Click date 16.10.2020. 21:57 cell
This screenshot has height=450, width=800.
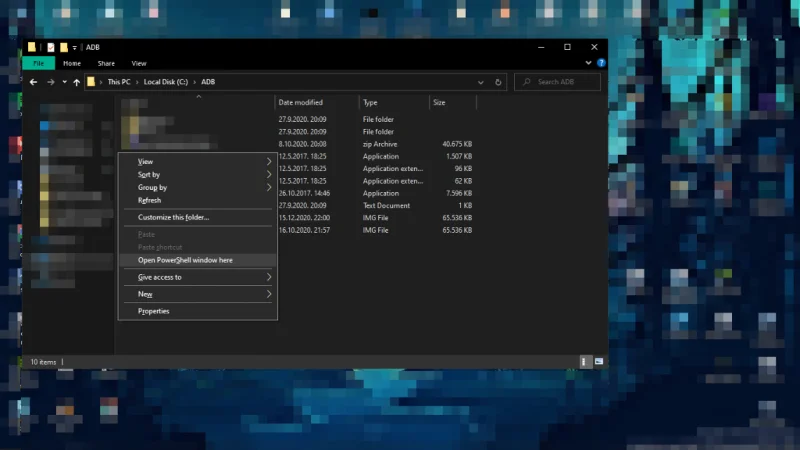[304, 230]
